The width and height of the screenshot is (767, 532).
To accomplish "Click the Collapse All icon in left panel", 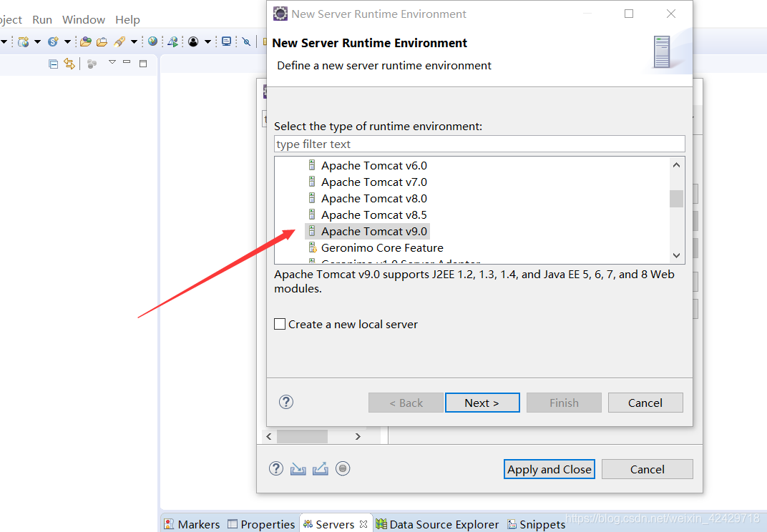I will click(x=54, y=64).
